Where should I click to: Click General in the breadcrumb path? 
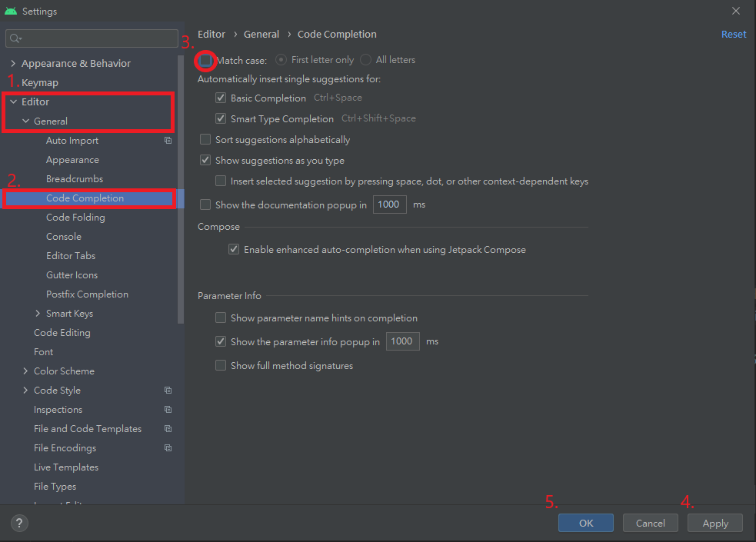tap(261, 34)
